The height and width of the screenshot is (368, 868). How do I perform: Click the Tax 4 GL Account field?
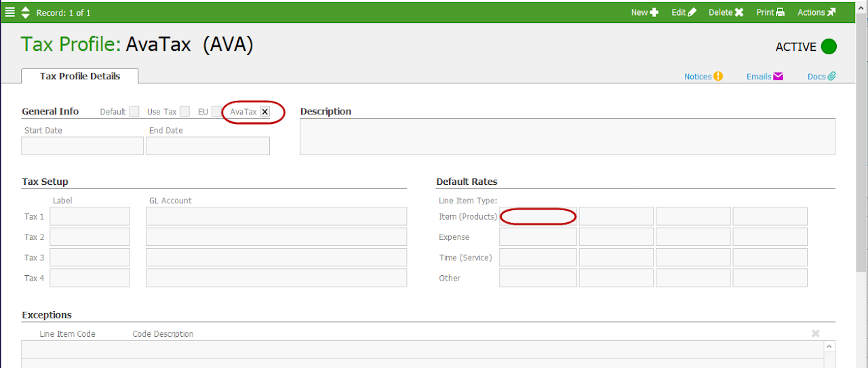point(276,278)
